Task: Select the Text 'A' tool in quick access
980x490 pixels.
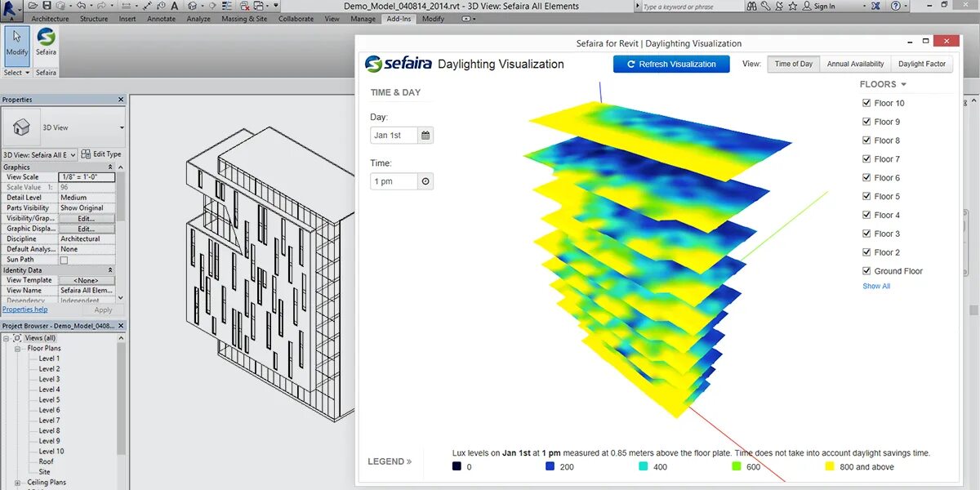Action: pyautogui.click(x=174, y=6)
